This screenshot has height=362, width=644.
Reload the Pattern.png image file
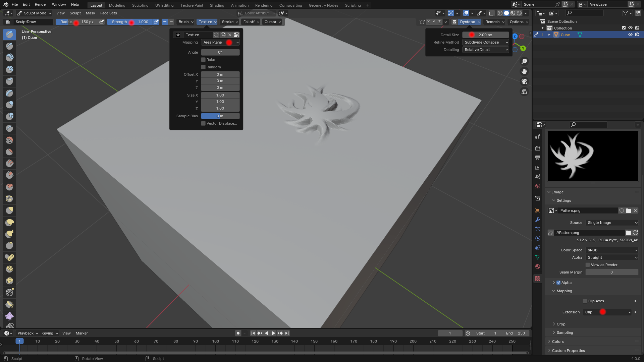[x=635, y=233]
